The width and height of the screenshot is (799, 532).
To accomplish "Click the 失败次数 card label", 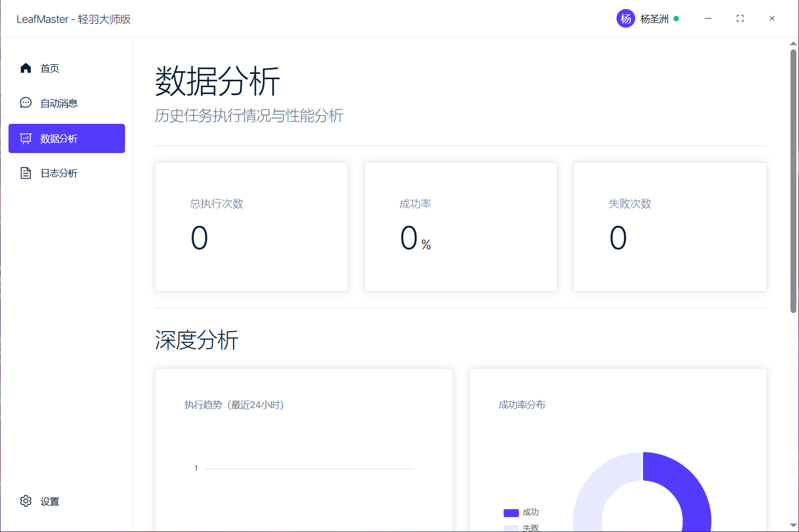I will [x=630, y=204].
